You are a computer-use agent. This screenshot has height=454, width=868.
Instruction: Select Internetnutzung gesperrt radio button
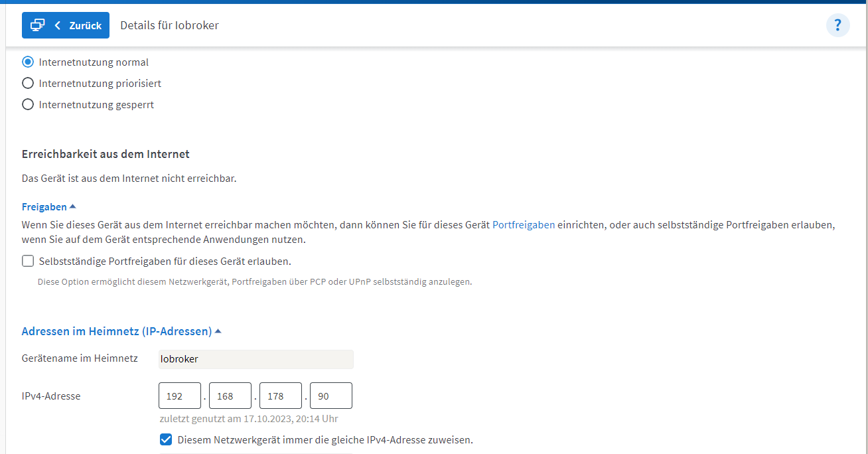click(x=28, y=105)
